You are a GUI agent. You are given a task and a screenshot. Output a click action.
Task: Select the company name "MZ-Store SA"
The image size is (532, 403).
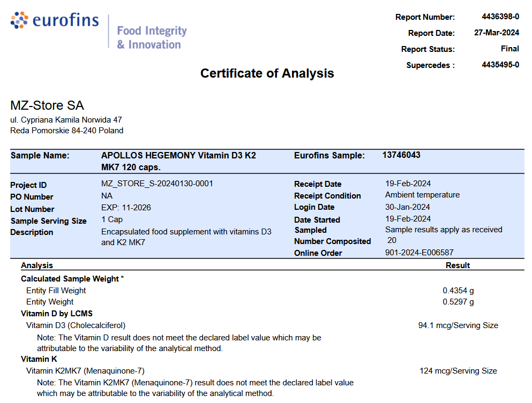point(47,105)
